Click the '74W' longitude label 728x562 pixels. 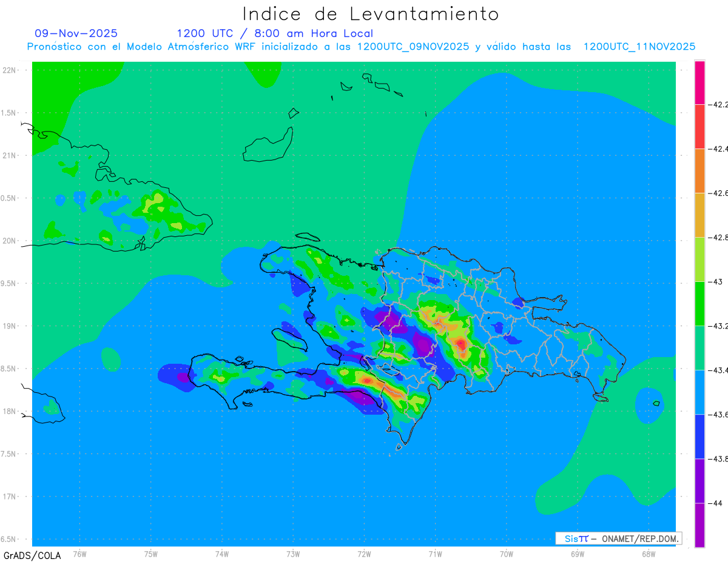pos(222,554)
